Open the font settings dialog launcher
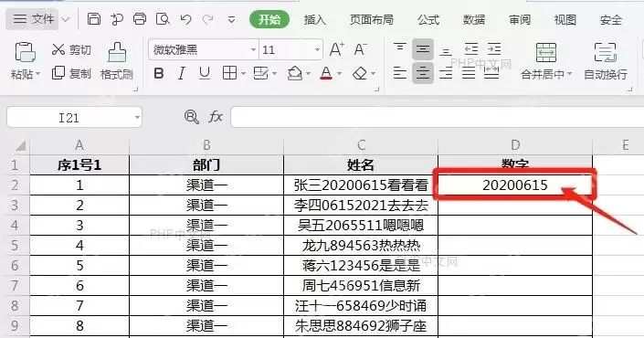 pos(376,89)
